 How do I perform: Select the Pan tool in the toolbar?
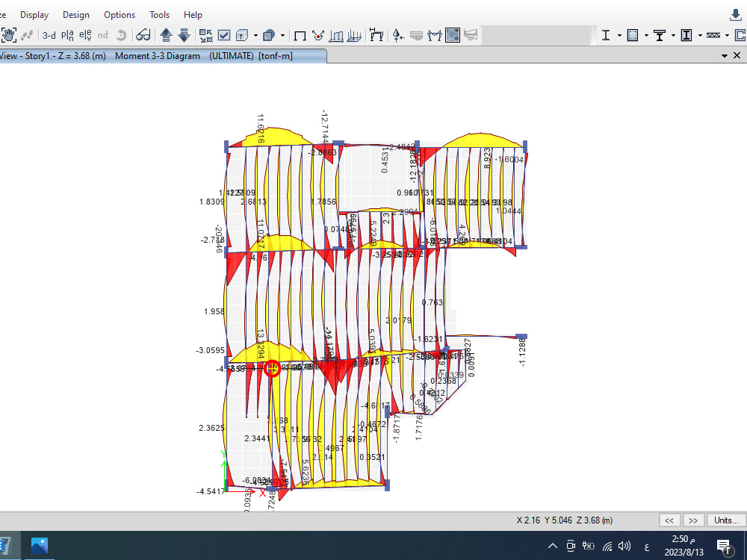[9, 34]
